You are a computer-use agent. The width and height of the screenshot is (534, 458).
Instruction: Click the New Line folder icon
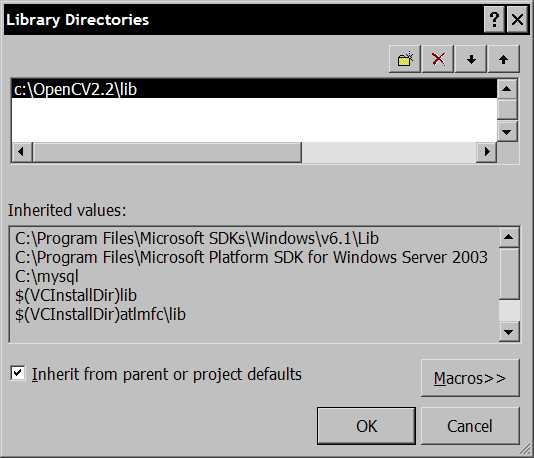[x=405, y=59]
